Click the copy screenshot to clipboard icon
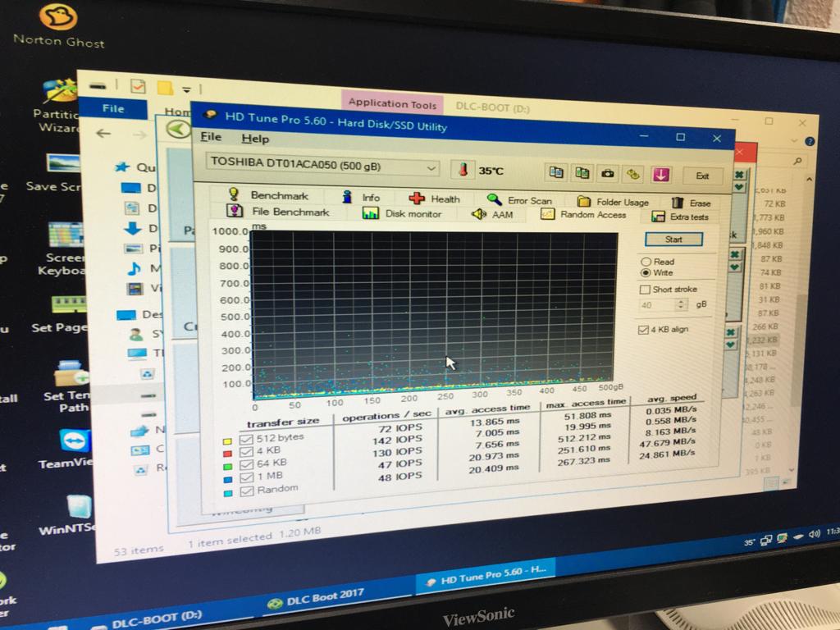The image size is (840, 630). click(582, 173)
